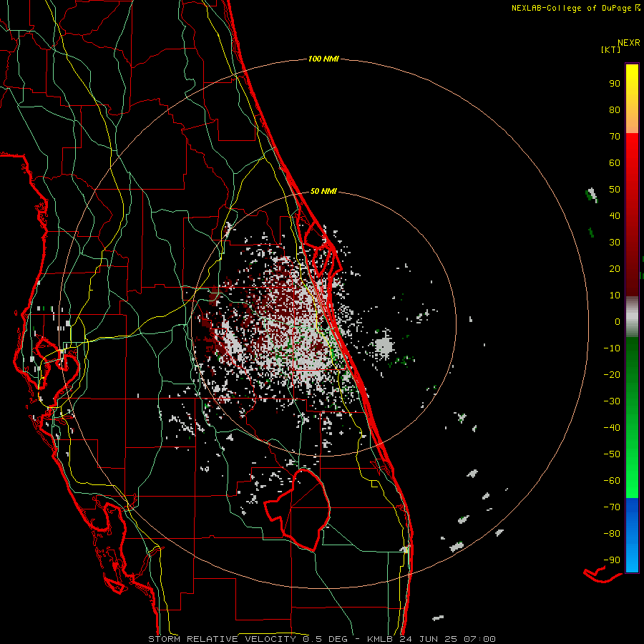Click the -40 value on the velocity scale

tap(612, 428)
